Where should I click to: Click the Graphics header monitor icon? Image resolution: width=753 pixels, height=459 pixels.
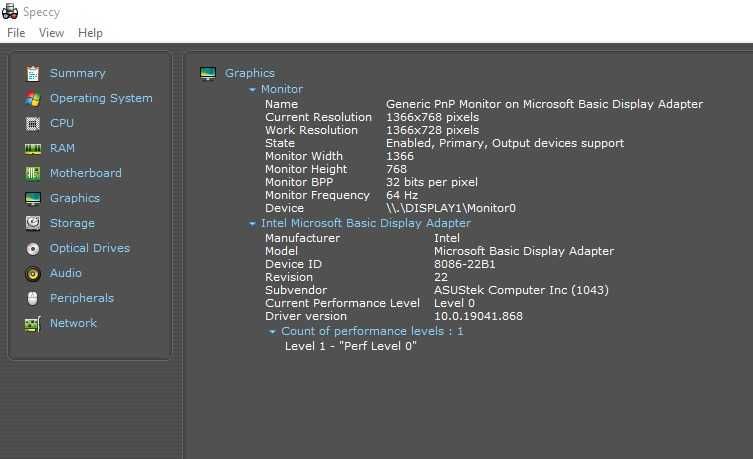click(x=208, y=73)
